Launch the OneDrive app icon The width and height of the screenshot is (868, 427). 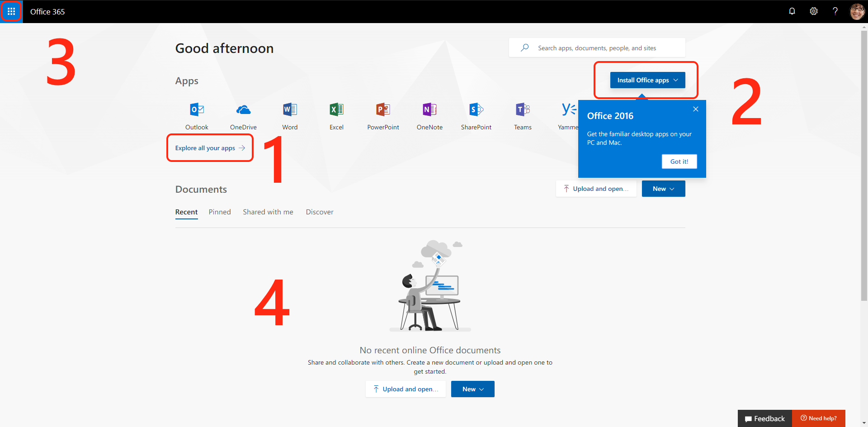(243, 110)
